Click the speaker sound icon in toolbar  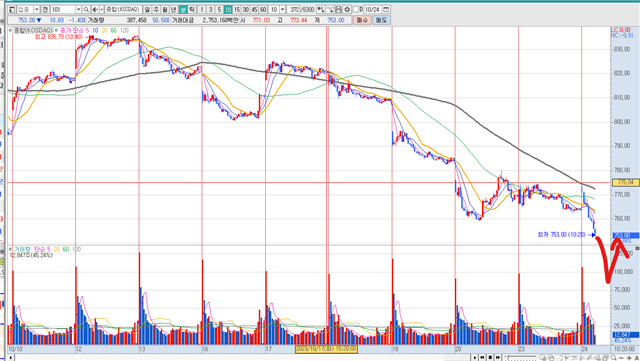95,9
